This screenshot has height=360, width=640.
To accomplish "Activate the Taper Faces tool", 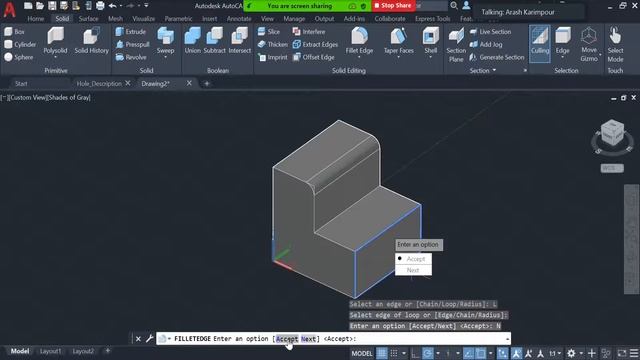I will pos(398,39).
